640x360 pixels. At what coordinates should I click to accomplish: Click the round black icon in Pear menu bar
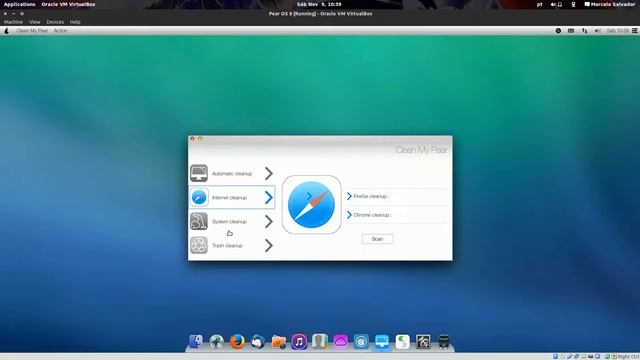[558, 31]
